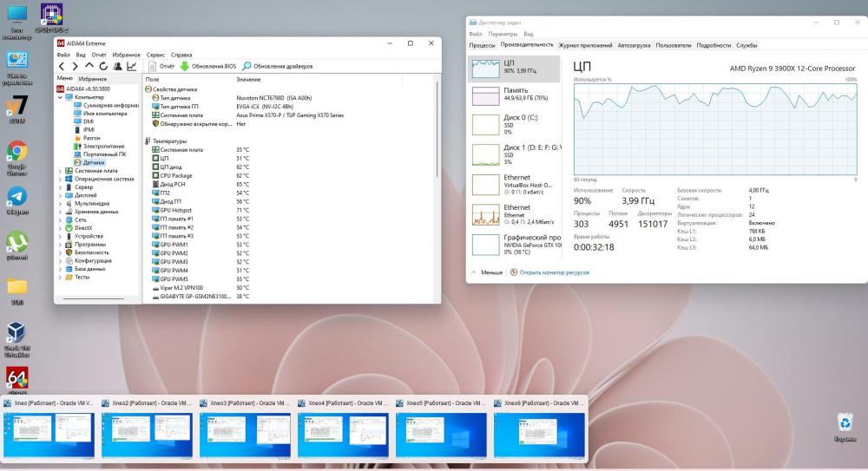
Task: Click Обновления драйверов button text
Action: click(283, 67)
